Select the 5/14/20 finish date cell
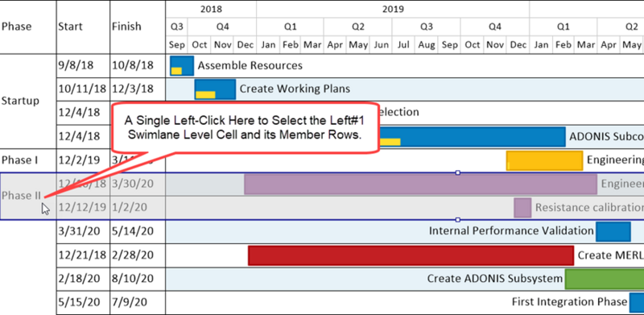The image size is (644, 315). (138, 231)
